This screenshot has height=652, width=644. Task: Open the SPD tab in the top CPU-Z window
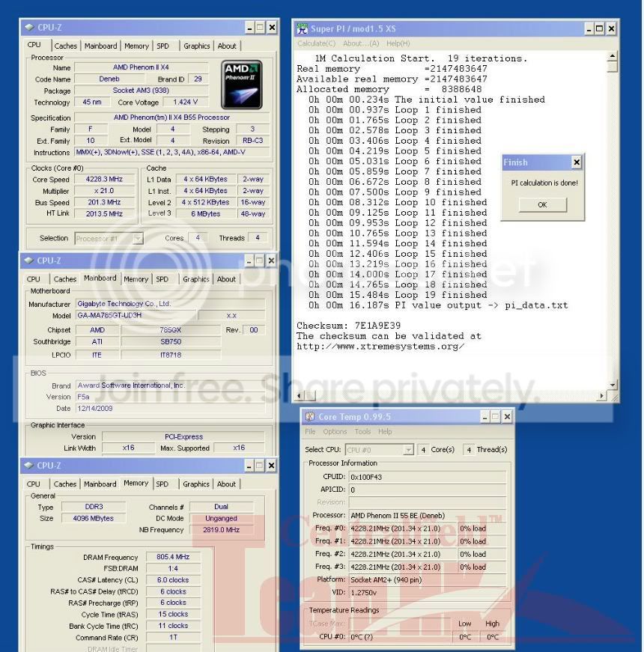point(162,46)
